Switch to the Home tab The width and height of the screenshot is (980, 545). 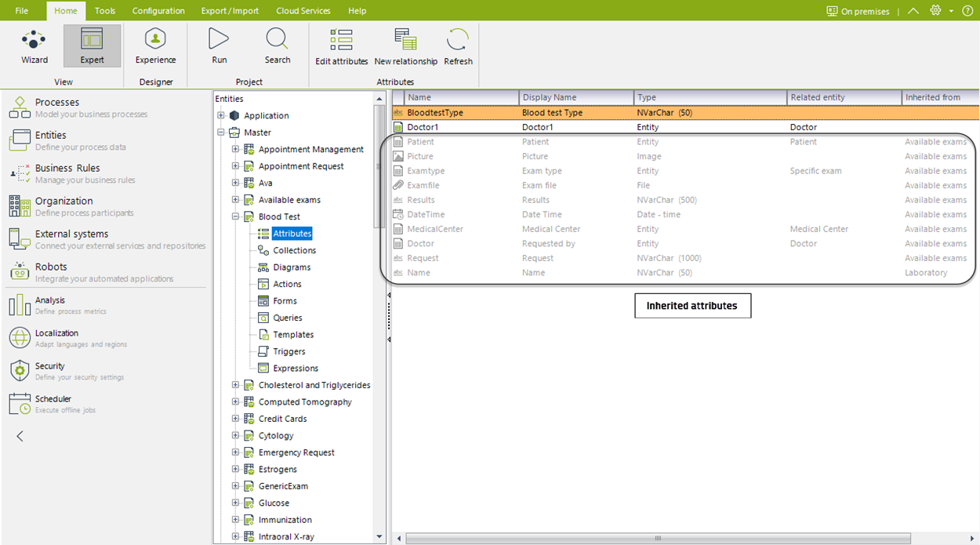(66, 11)
